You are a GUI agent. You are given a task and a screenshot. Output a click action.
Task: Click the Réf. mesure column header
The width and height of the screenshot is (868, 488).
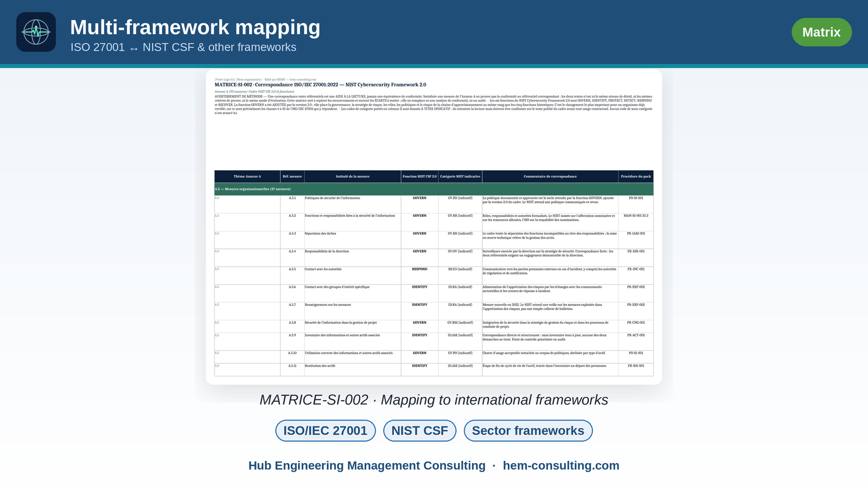(292, 176)
